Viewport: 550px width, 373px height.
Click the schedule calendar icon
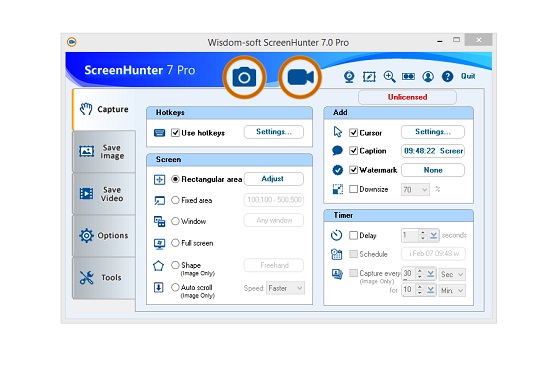pos(337,254)
